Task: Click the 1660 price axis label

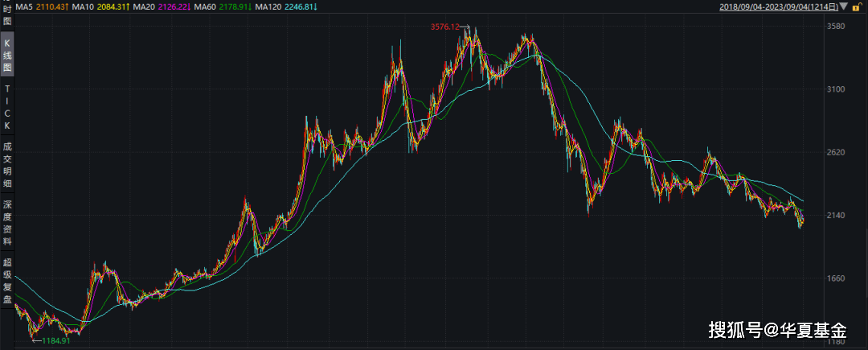Action: pyautogui.click(x=836, y=278)
